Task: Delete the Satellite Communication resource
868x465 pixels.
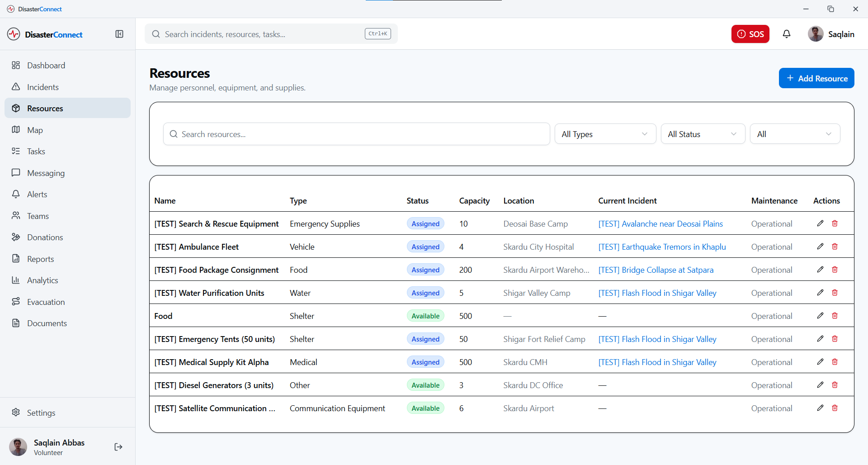Action: [835, 408]
